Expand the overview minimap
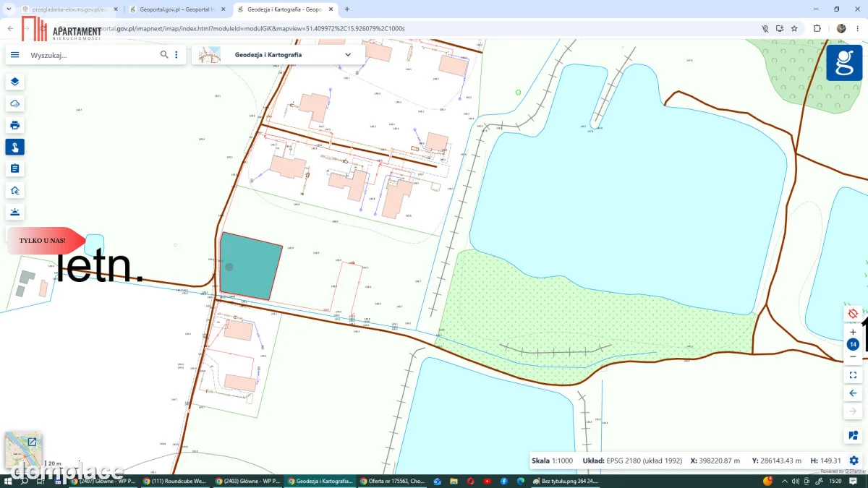Screen dimensions: 868x488 coord(33,441)
